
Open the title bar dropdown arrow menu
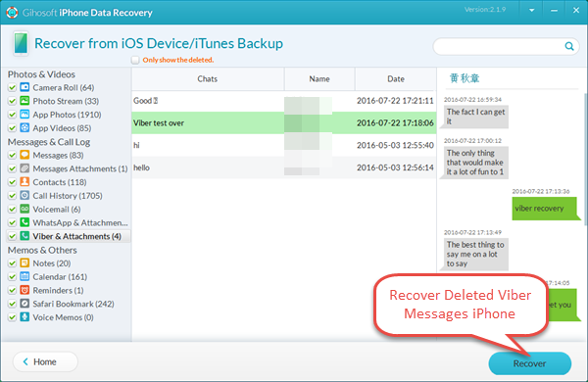click(532, 11)
